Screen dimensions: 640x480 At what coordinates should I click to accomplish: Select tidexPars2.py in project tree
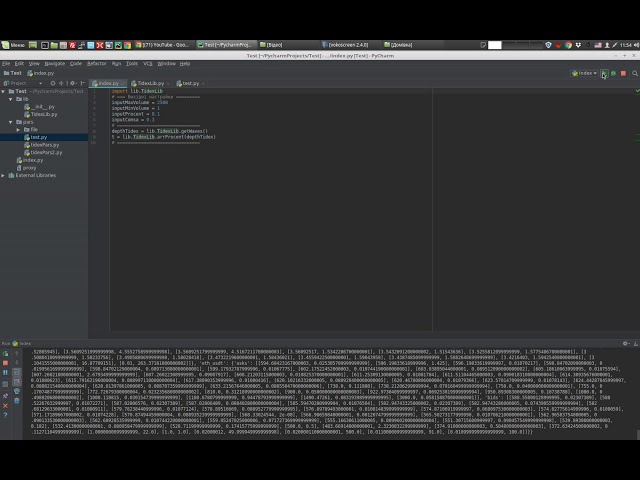pos(43,153)
